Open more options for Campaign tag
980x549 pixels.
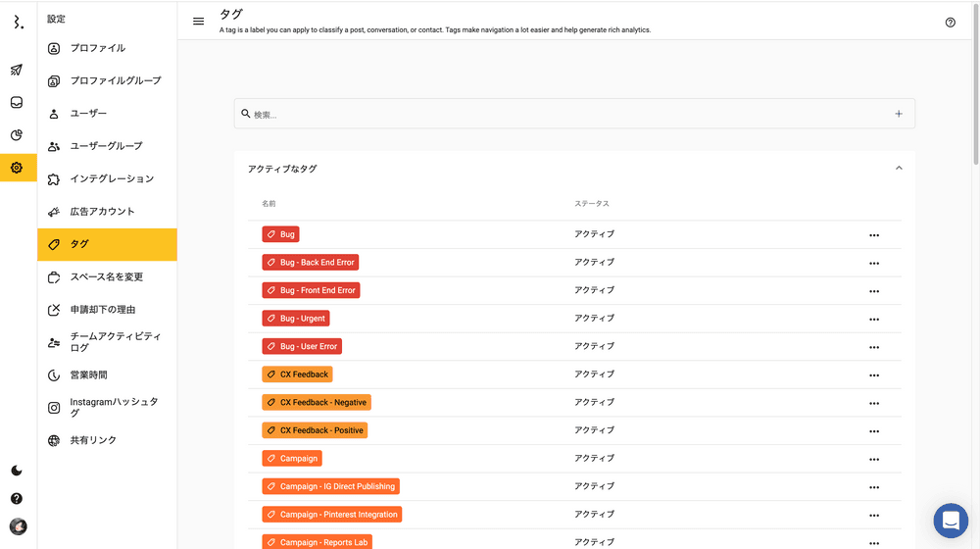tap(874, 459)
